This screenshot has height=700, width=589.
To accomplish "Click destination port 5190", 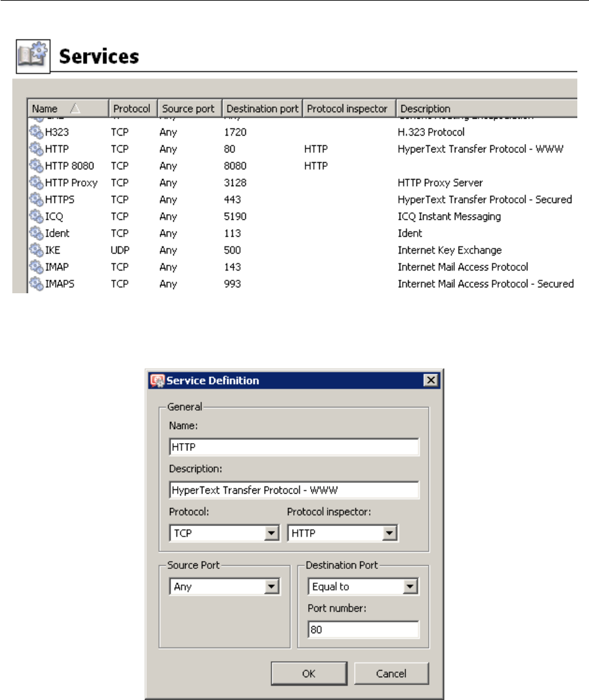I will (x=235, y=217).
